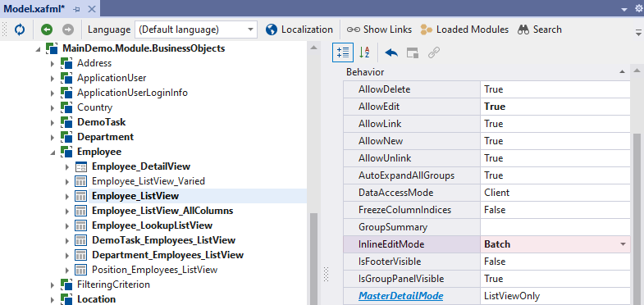
Task: Select the AutoExpandAllGroups property name
Action: 406,175
